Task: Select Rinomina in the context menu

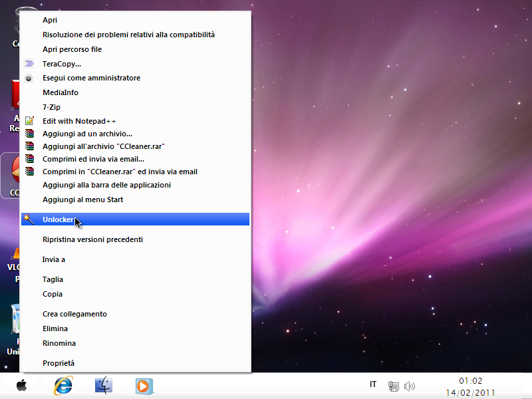Action: [136, 343]
